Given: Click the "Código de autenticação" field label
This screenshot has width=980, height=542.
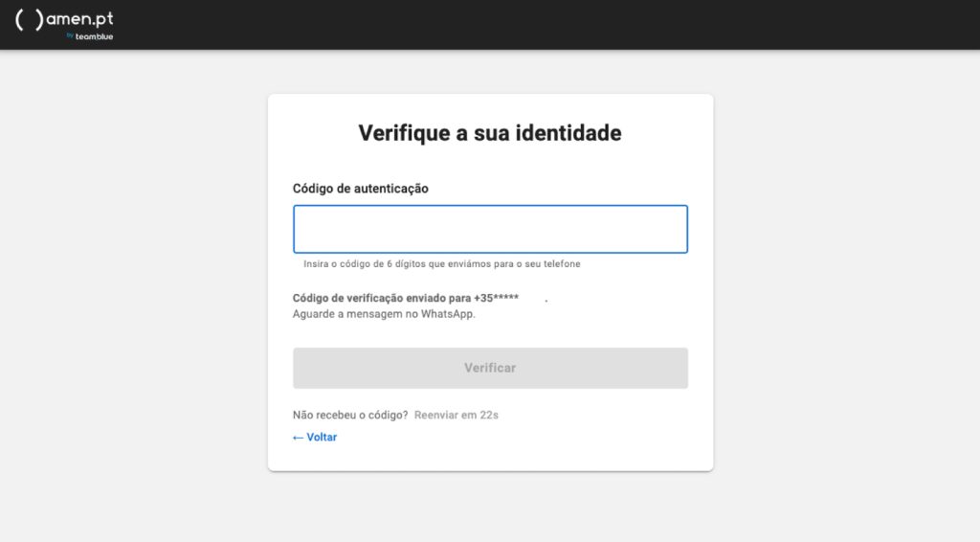Looking at the screenshot, I should 361,189.
